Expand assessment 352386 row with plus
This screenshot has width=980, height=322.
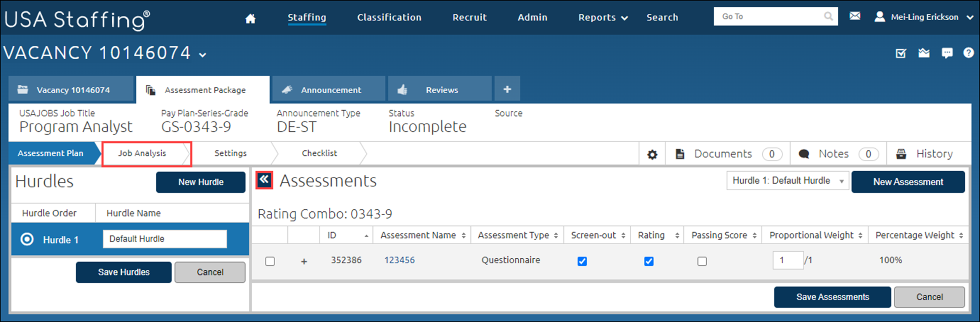(x=304, y=261)
